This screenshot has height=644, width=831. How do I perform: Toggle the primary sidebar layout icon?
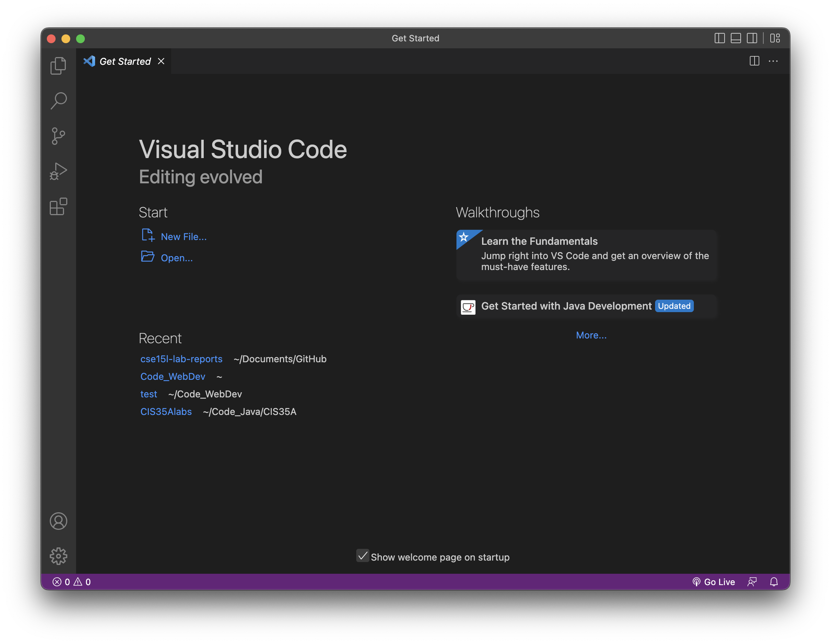[x=719, y=38]
